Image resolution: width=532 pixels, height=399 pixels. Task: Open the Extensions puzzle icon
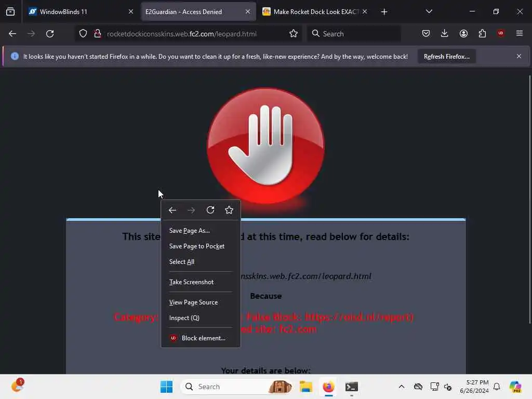coord(482,33)
